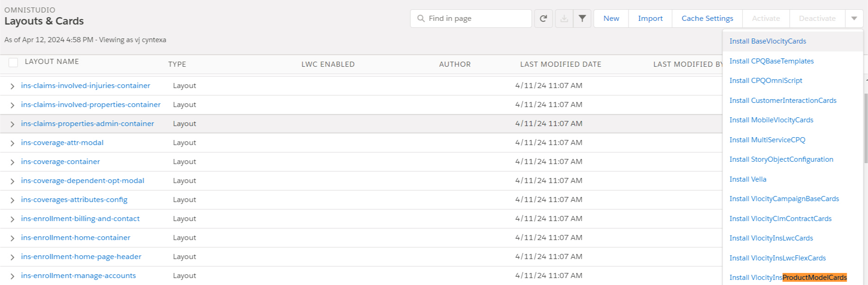The width and height of the screenshot is (868, 285).
Task: Select Install Vella menu entry
Action: pyautogui.click(x=748, y=179)
